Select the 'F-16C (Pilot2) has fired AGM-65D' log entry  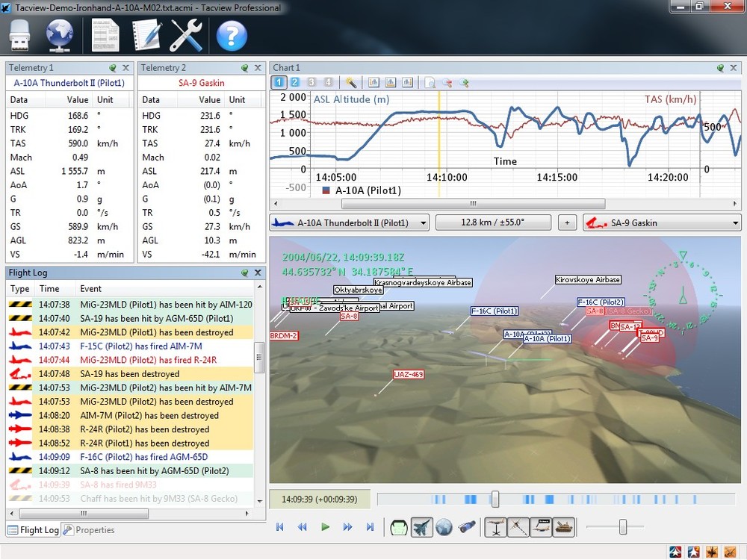click(131, 457)
